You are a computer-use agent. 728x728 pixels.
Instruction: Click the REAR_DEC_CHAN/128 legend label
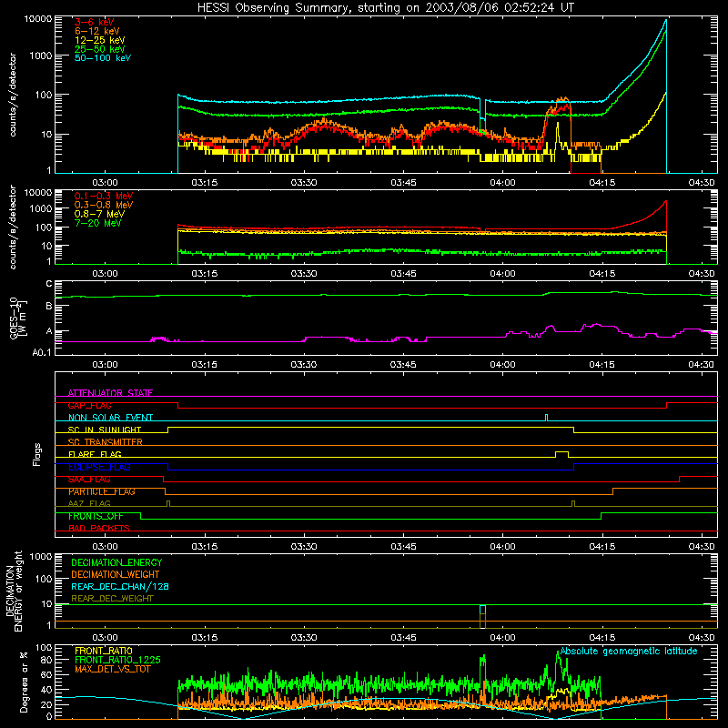tap(120, 586)
